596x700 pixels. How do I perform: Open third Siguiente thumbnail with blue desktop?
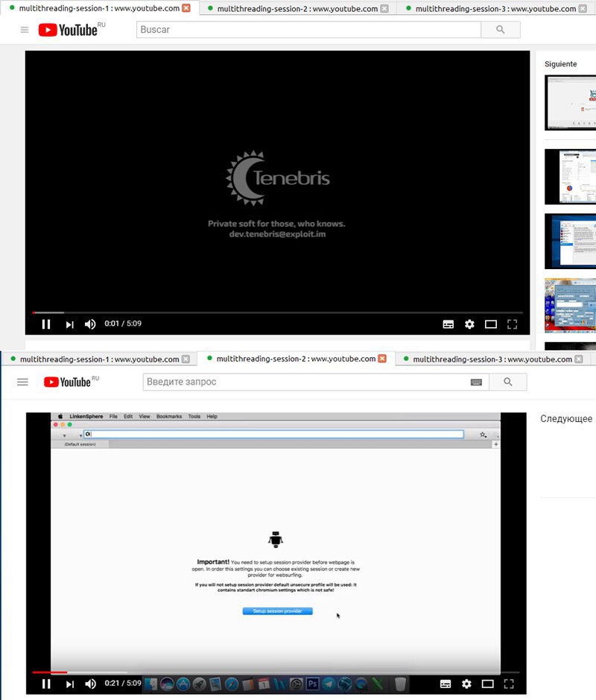[x=570, y=241]
